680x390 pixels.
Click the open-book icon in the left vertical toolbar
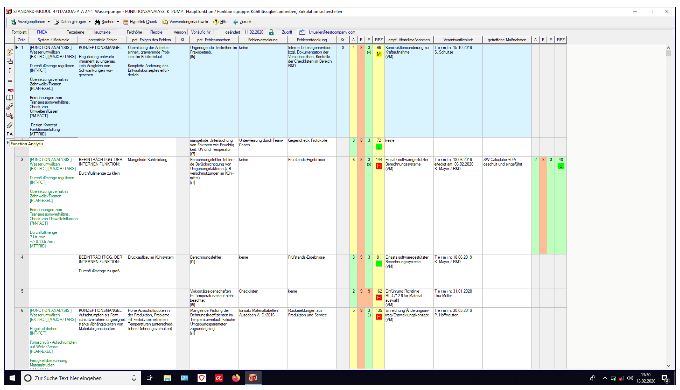click(x=10, y=98)
